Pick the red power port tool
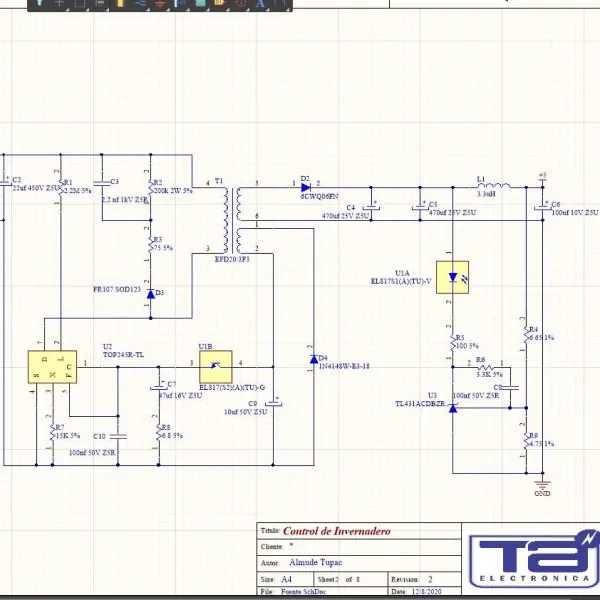The image size is (600, 600). tap(160, 3)
